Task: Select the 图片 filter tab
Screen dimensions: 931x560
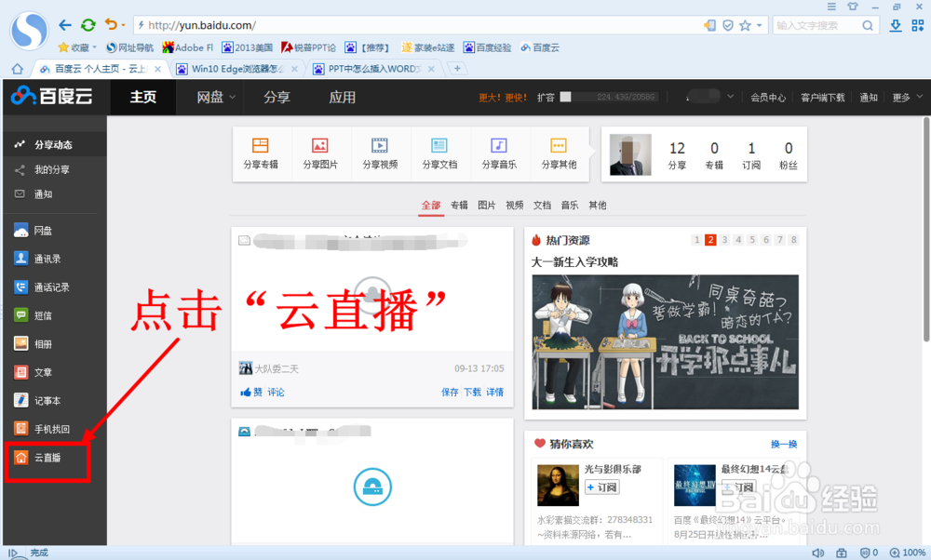Action: [x=486, y=206]
